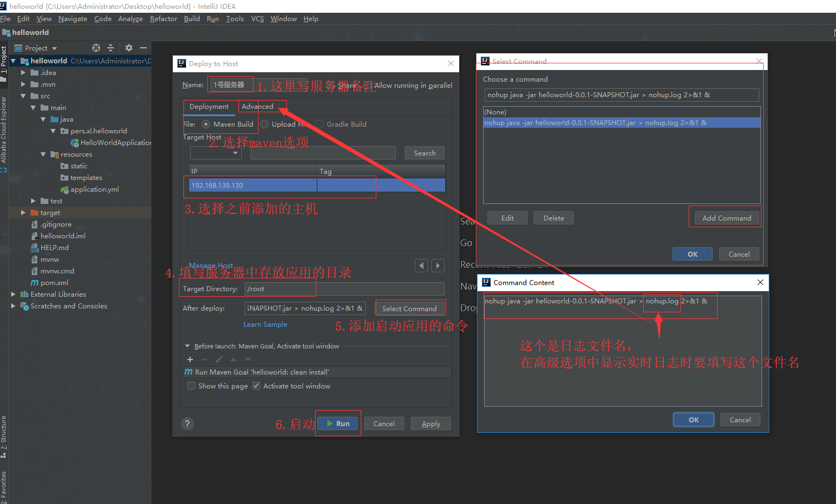Toggle the Activate tool window checkbox

tap(256, 386)
